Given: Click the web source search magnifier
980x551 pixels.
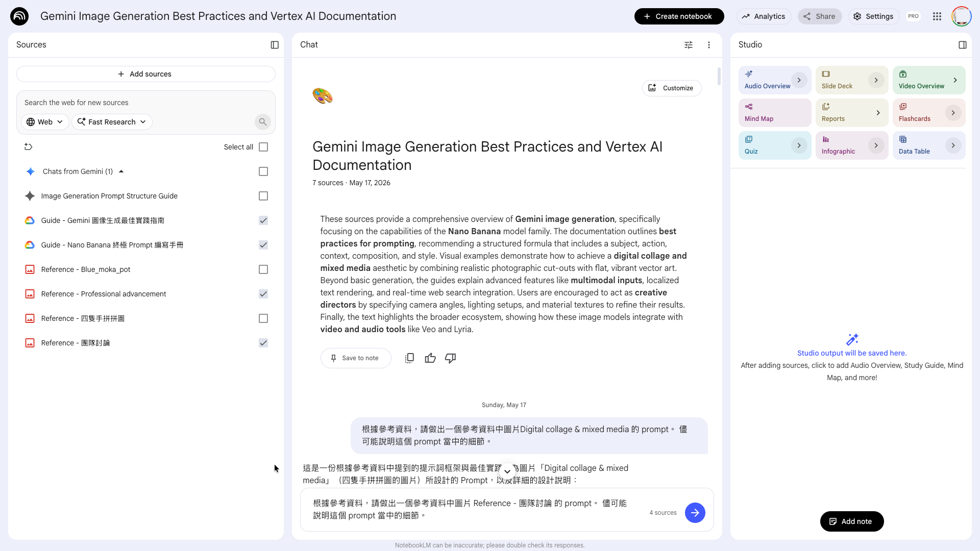Looking at the screenshot, I should (x=262, y=122).
